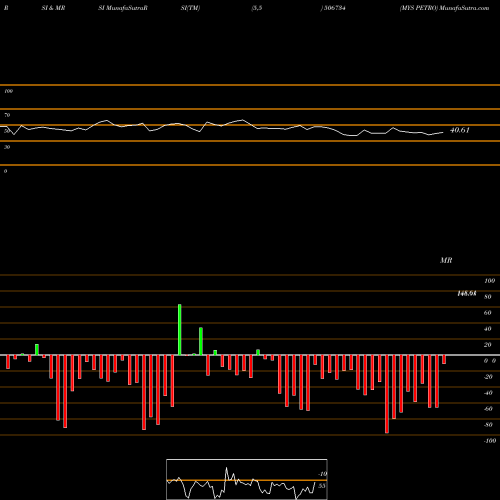Click the SI & MR header text
This screenshot has width=500, height=500.
(53, 8)
